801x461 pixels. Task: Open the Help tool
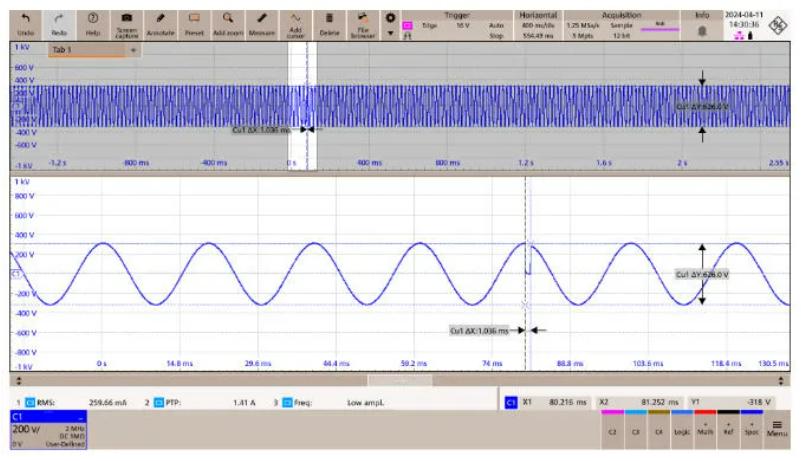pos(93,25)
